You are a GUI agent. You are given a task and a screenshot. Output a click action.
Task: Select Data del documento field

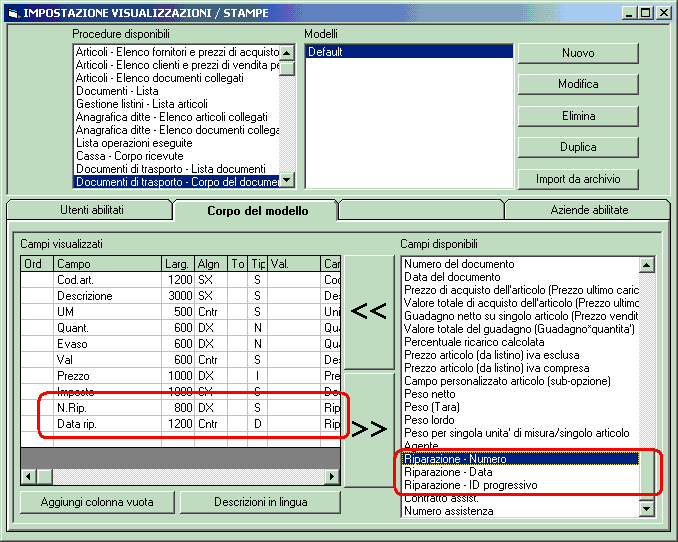521,277
